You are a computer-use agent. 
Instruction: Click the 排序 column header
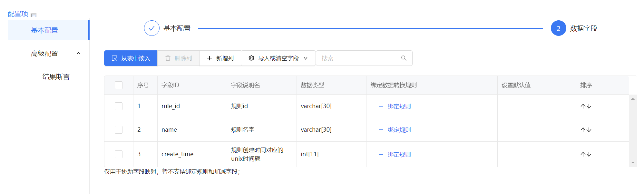(602, 85)
